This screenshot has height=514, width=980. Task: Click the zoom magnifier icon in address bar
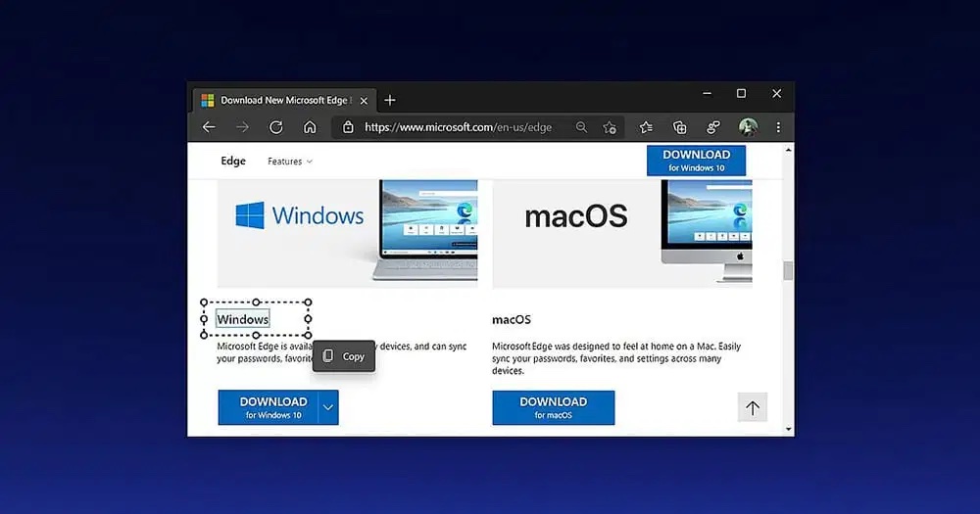coord(581,127)
